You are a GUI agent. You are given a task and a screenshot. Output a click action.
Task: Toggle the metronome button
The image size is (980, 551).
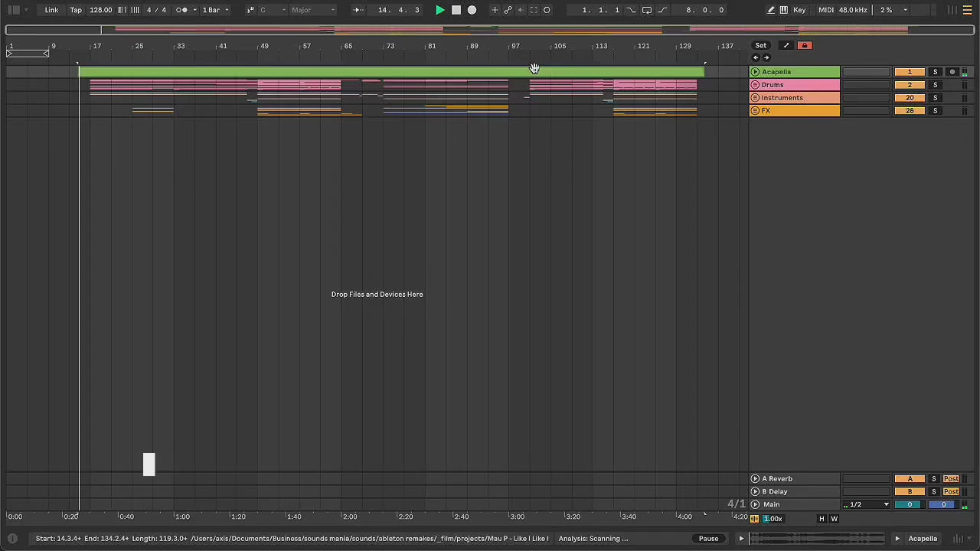tap(182, 10)
